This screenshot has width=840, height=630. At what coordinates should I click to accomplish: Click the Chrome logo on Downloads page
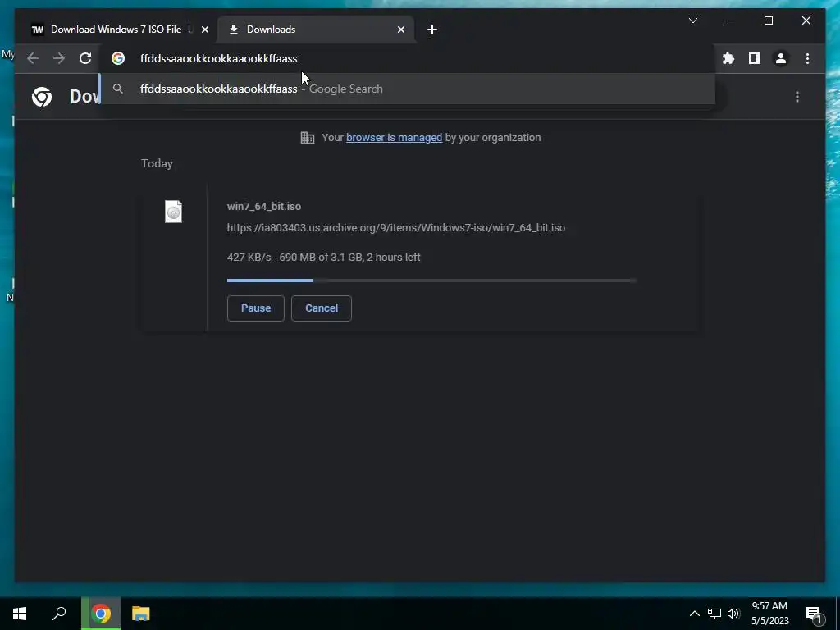click(x=42, y=97)
